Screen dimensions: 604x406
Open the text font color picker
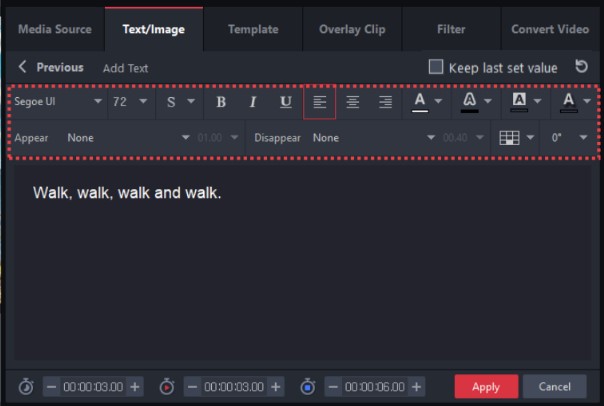[420, 102]
